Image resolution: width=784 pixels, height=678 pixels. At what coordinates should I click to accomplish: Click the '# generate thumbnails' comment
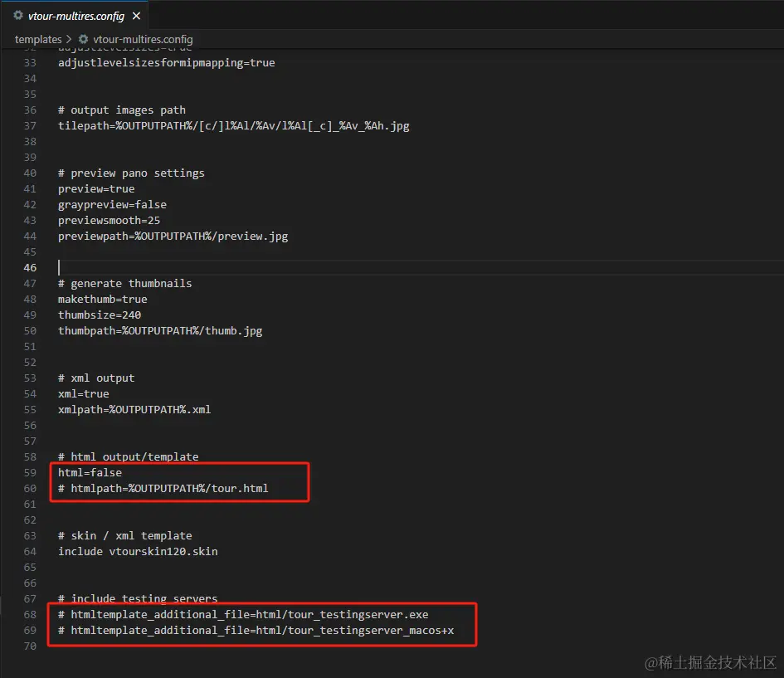[x=124, y=284]
